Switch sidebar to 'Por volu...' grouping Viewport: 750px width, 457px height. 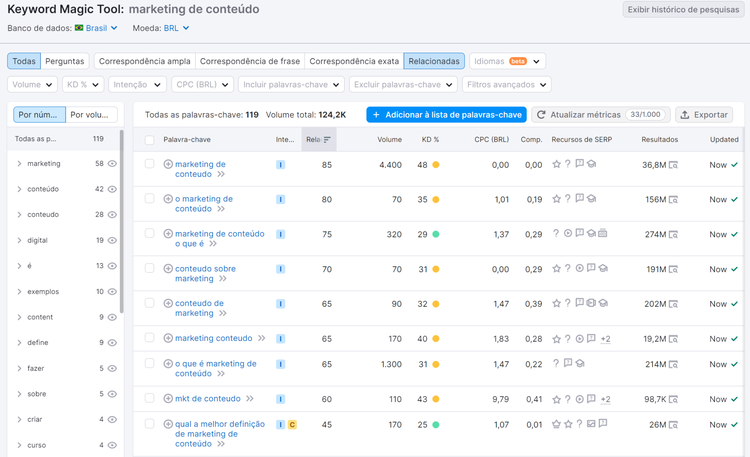pyautogui.click(x=91, y=115)
